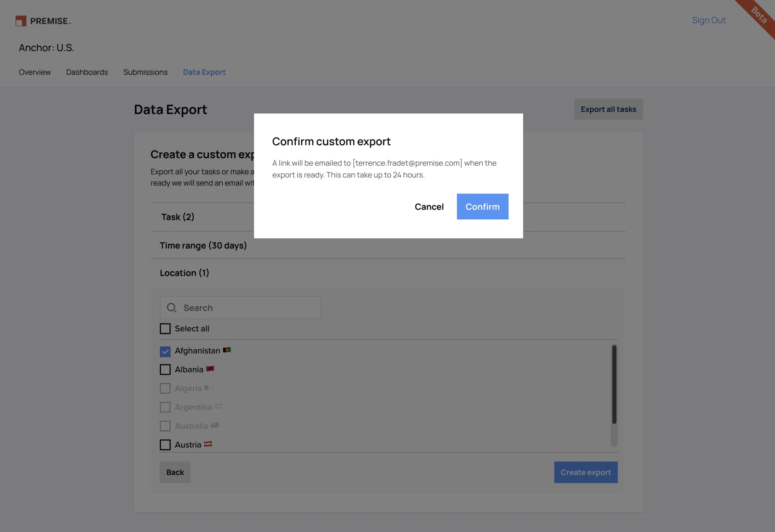775x532 pixels.
Task: Click the Afghanistan flag icon
Action: pyautogui.click(x=226, y=350)
